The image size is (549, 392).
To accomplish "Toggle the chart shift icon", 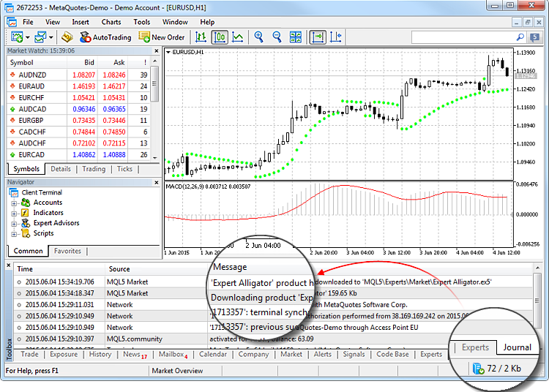I will 336,37.
